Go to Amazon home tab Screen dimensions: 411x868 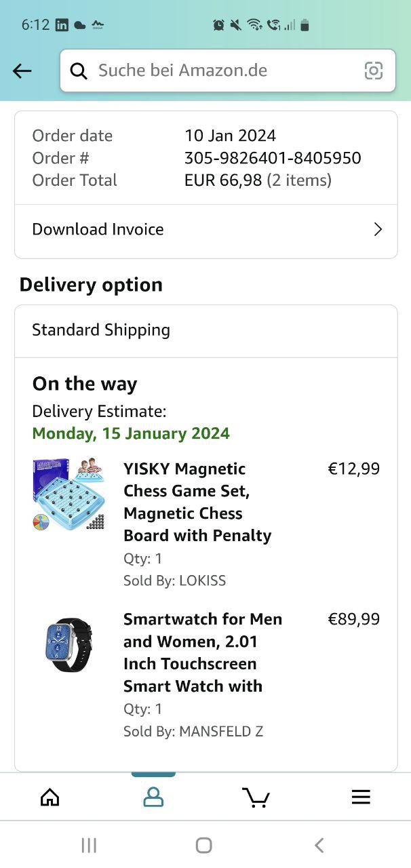click(50, 797)
